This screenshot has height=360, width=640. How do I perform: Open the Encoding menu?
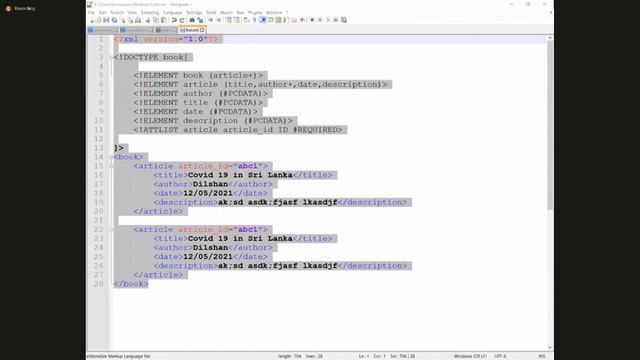click(x=150, y=13)
